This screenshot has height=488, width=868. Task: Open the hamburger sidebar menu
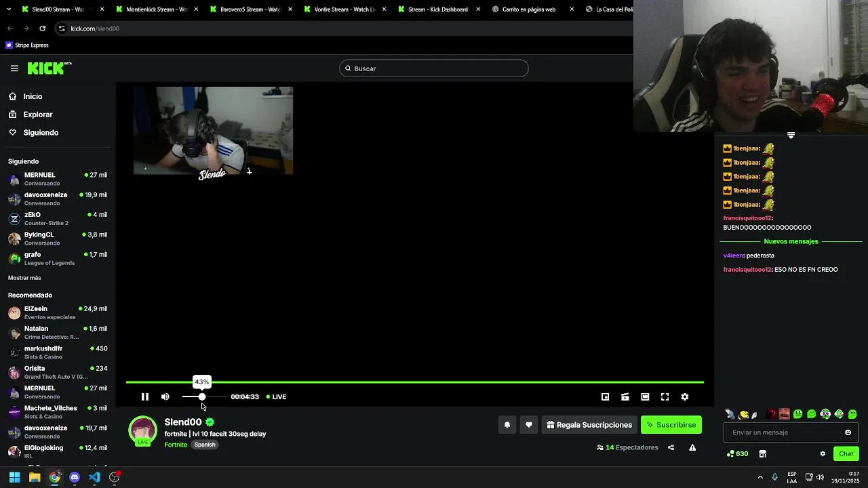point(14,68)
